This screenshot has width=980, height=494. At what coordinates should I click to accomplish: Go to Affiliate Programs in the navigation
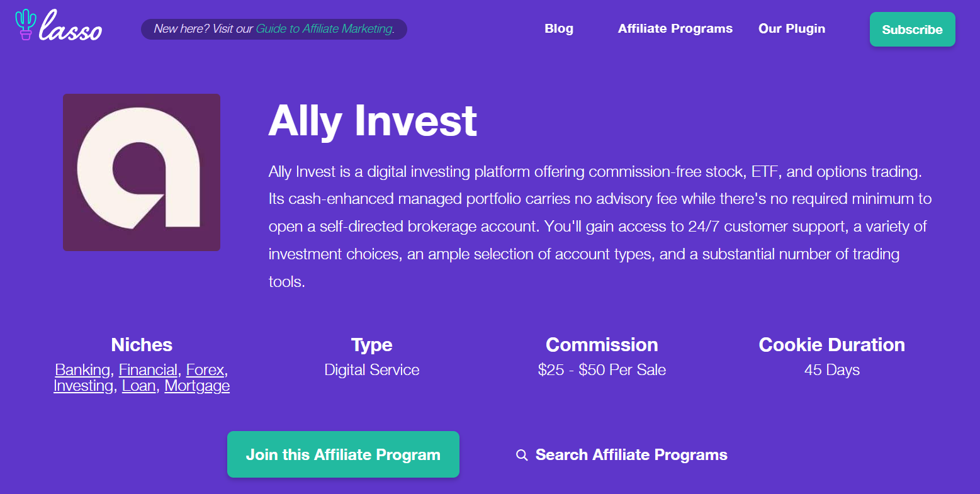point(675,29)
